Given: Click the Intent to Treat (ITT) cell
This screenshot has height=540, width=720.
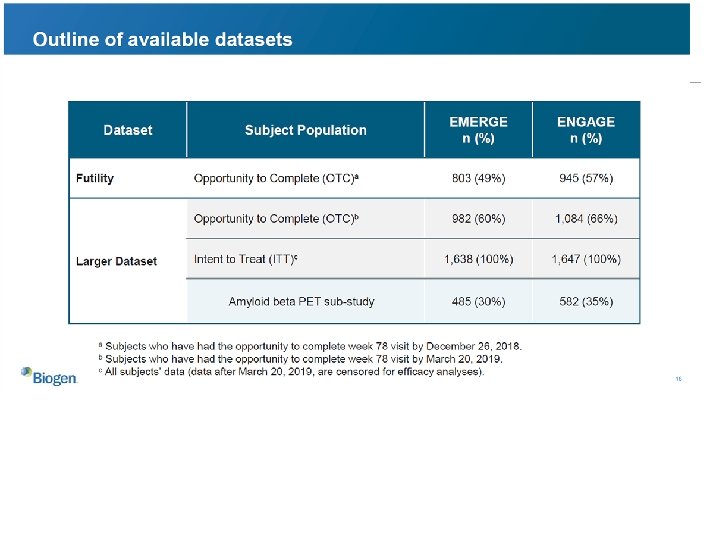Looking at the screenshot, I should point(246,260).
